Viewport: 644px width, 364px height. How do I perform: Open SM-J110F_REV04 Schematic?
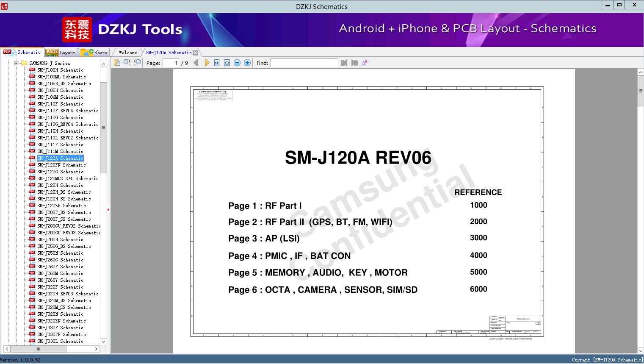68,111
